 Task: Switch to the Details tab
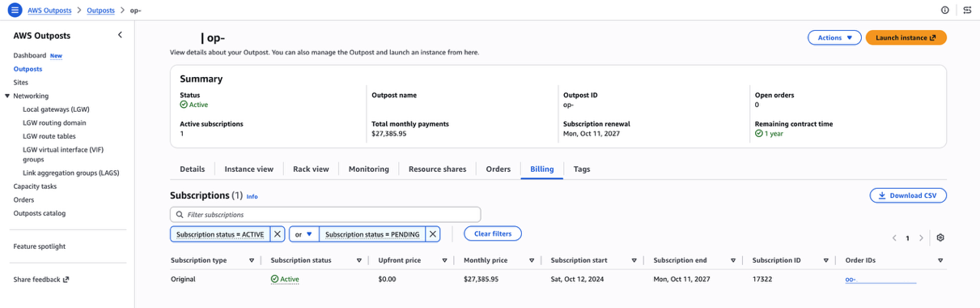(192, 169)
